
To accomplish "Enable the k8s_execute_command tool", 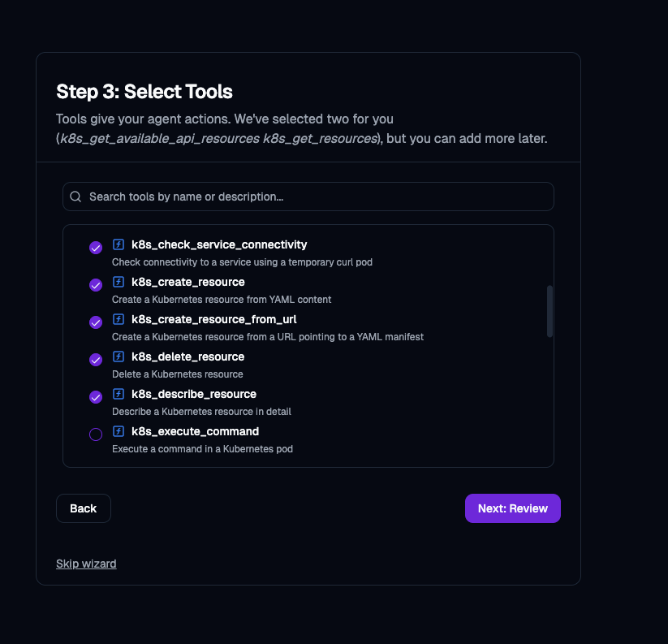I will point(96,434).
